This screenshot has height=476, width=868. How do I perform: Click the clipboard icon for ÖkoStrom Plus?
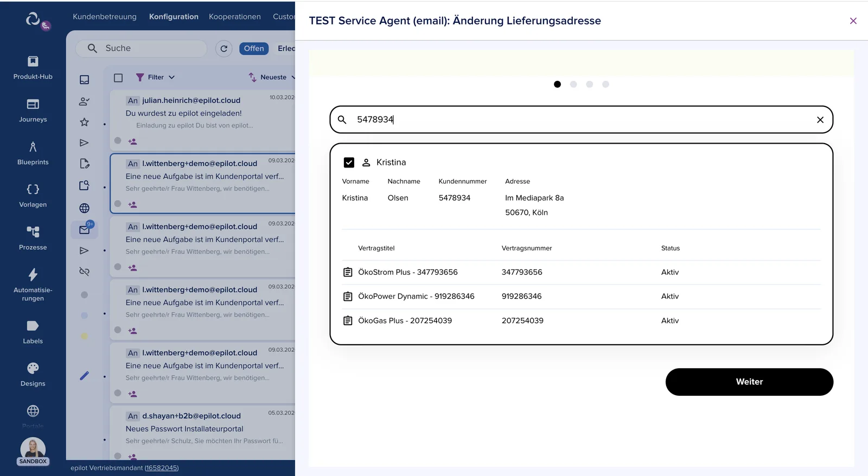(348, 272)
